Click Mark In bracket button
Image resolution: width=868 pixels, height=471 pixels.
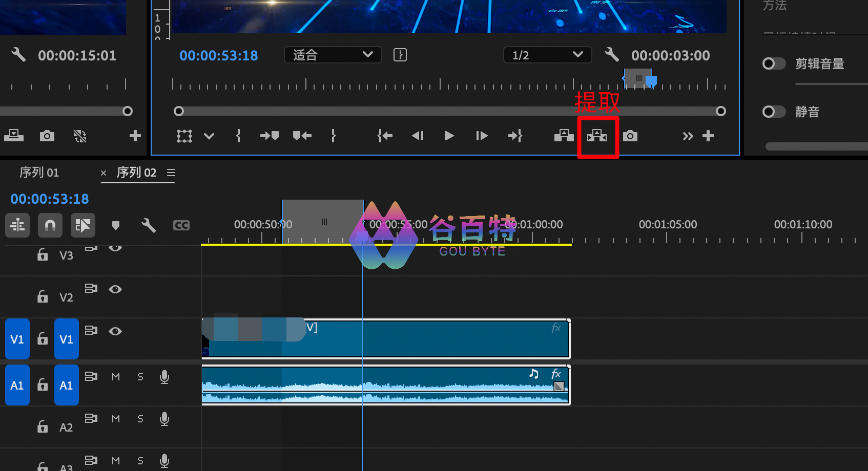click(x=238, y=136)
